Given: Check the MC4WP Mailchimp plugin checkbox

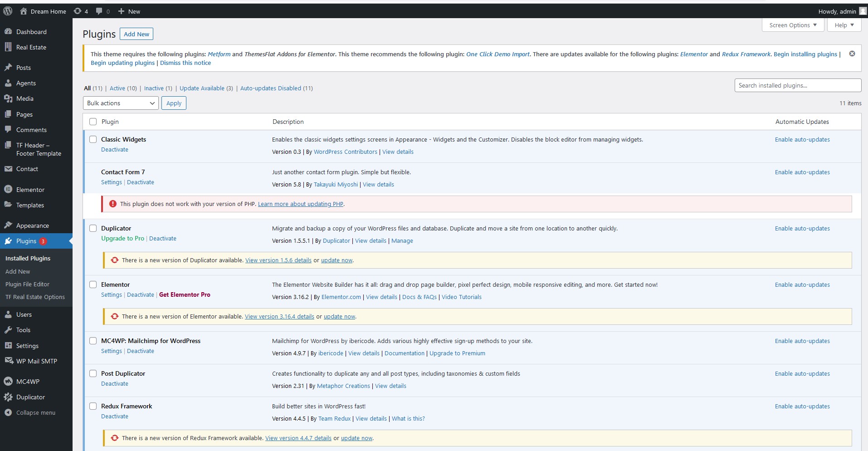Looking at the screenshot, I should pos(93,341).
